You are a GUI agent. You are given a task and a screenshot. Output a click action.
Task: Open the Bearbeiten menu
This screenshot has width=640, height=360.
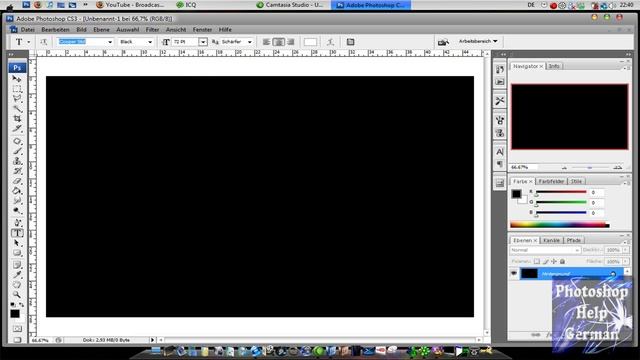click(55, 30)
